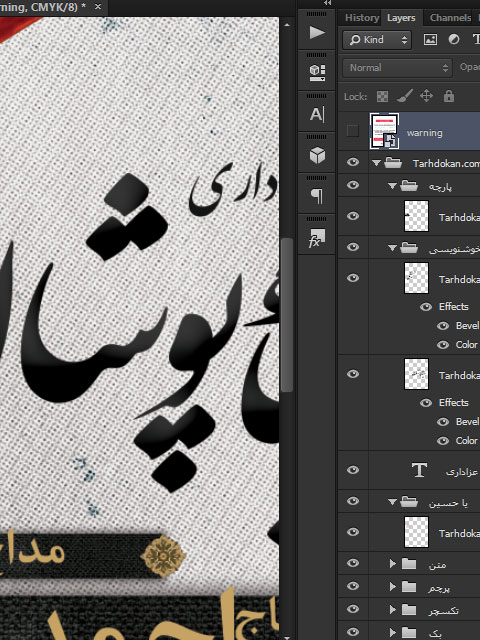Image resolution: width=480 pixels, height=640 pixels.
Task: Filter layers by pixel layers icon
Action: pyautogui.click(x=430, y=40)
